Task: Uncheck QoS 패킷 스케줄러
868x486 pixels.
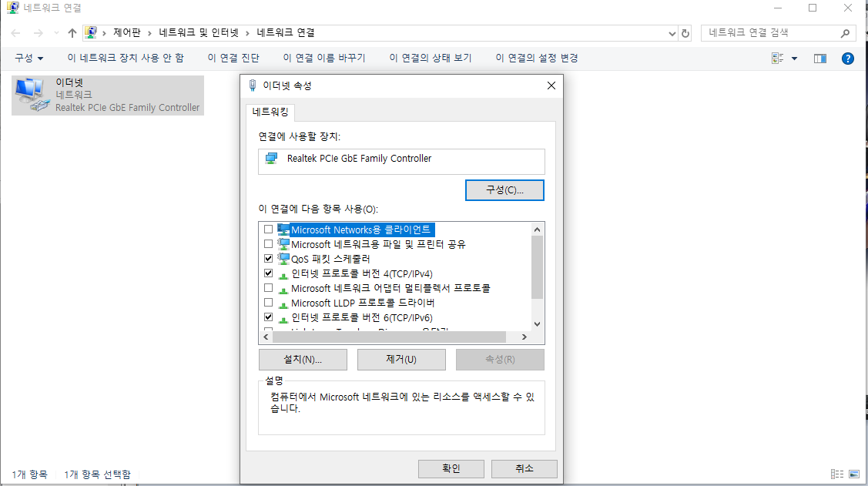Action: click(x=269, y=259)
